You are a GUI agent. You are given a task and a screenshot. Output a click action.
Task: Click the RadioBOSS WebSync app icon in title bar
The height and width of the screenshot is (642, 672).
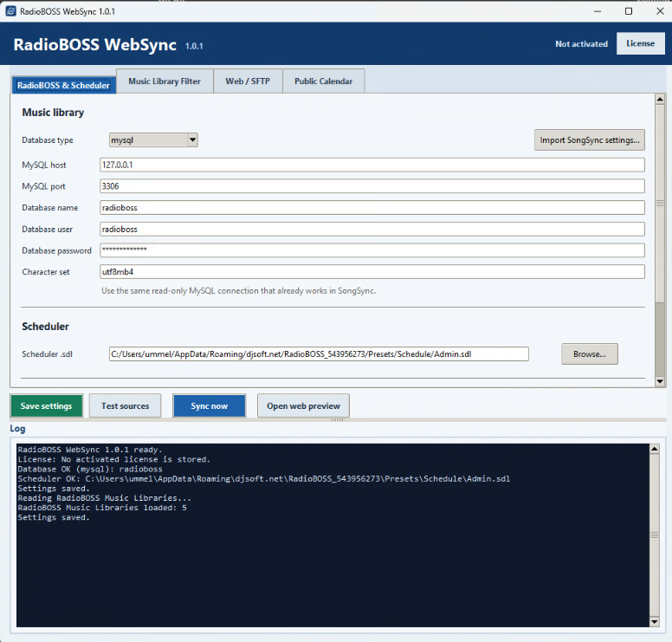point(10,11)
